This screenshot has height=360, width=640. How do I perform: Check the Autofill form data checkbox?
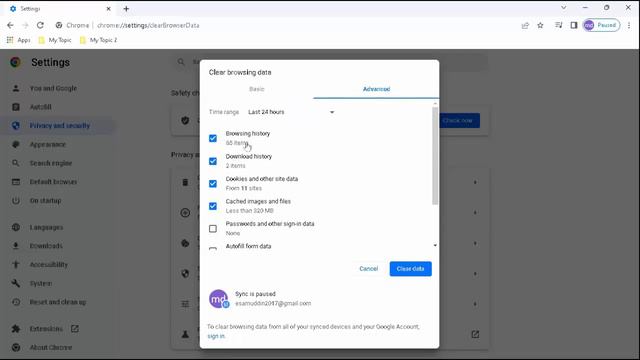tap(213, 248)
